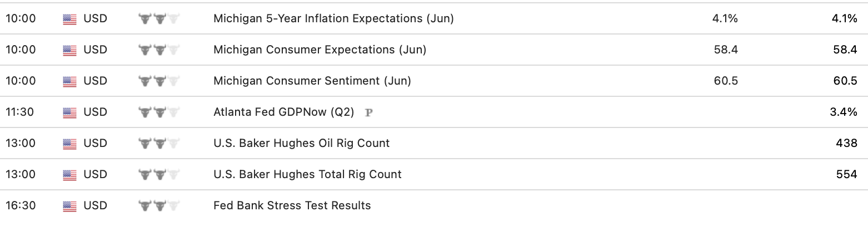Click the bull importance icons for Baker Hughes Total Rig Count
The width and height of the screenshot is (868, 226).
coord(159,175)
